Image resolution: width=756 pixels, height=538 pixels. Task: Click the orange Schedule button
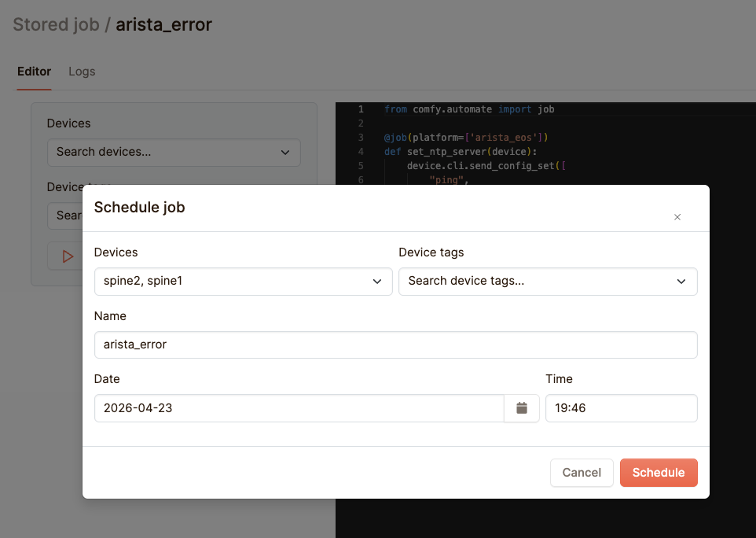tap(658, 473)
